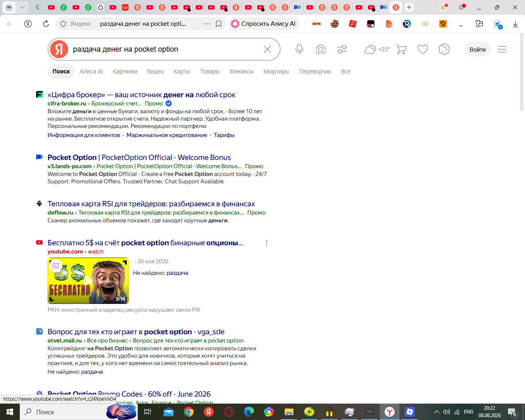Click the orange speaker extension icon
The image size is (525, 420).
coord(425,24)
